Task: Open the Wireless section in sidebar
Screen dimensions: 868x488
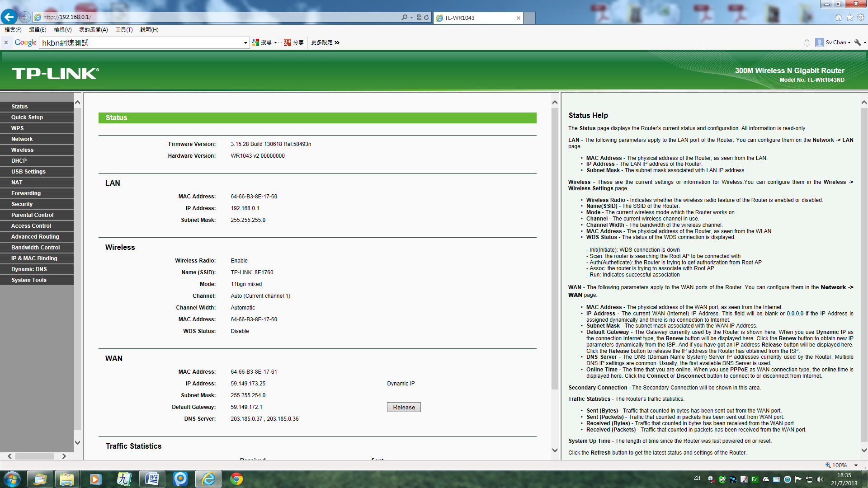Action: click(x=23, y=150)
